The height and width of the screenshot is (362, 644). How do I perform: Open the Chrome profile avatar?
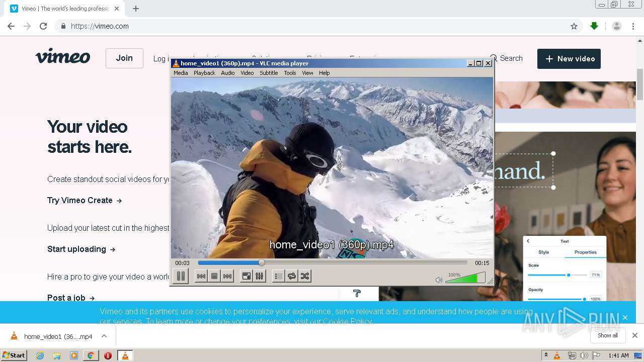[x=617, y=26]
